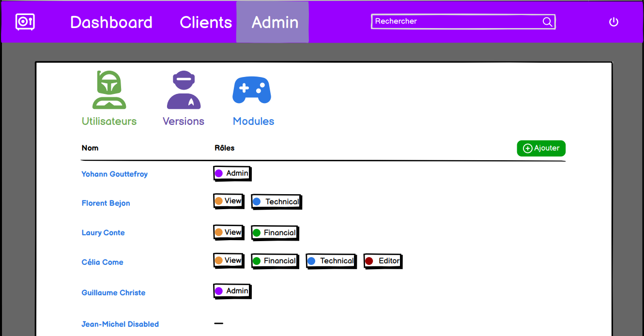Viewport: 644px width, 336px height.
Task: Click the safe logo icon in header
Action: coord(25,22)
